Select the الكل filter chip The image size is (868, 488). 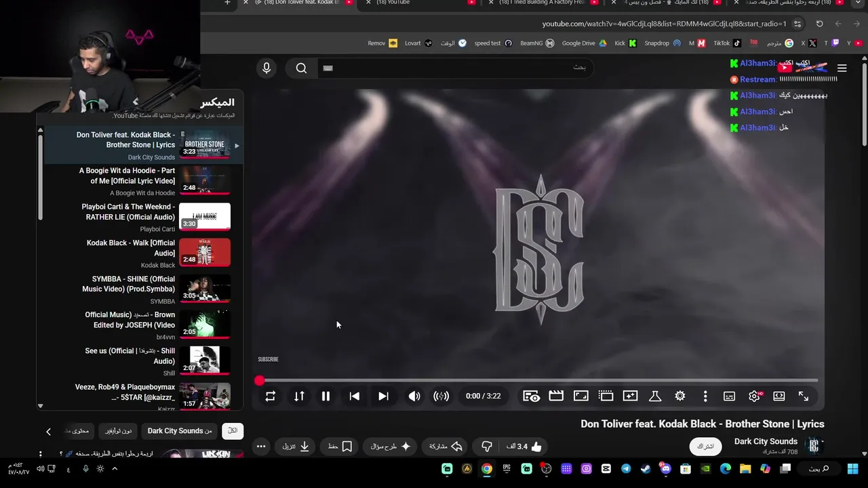pyautogui.click(x=233, y=431)
